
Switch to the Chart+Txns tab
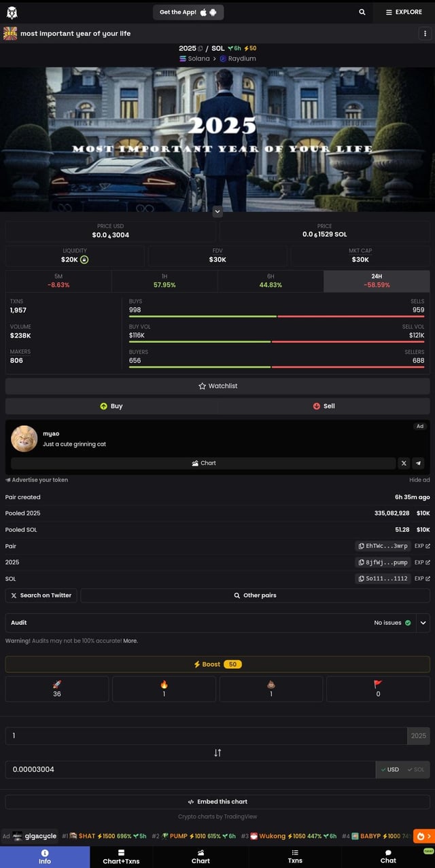(121, 856)
